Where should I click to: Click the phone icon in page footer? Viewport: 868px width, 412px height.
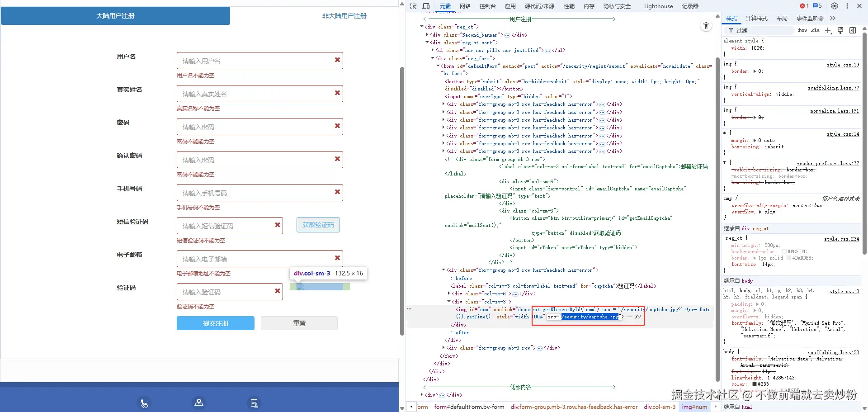pyautogui.click(x=144, y=403)
